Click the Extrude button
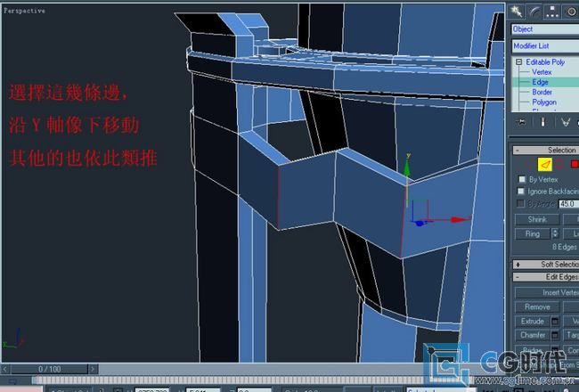 click(533, 321)
